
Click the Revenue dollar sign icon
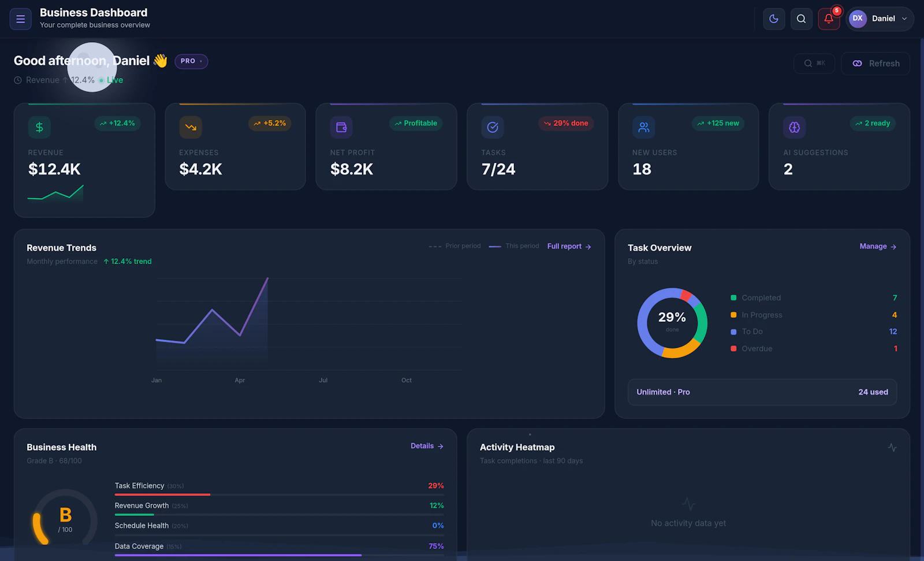[39, 127]
